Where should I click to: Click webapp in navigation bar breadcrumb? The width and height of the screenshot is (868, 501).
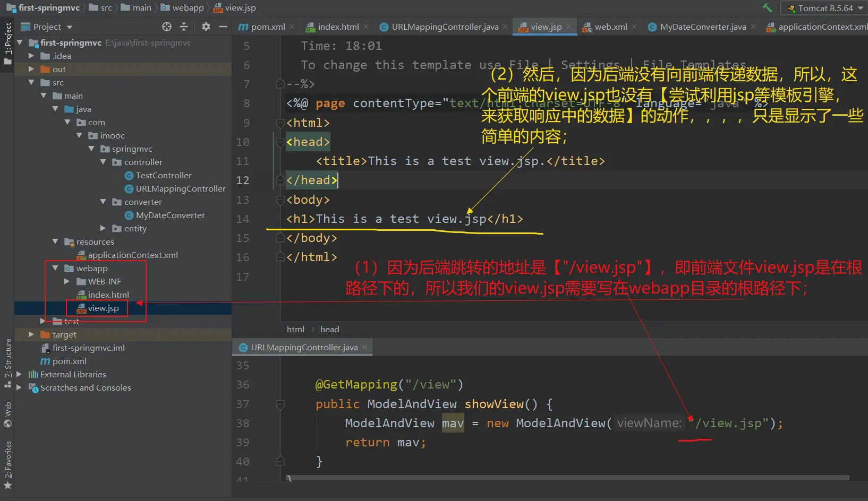188,8
